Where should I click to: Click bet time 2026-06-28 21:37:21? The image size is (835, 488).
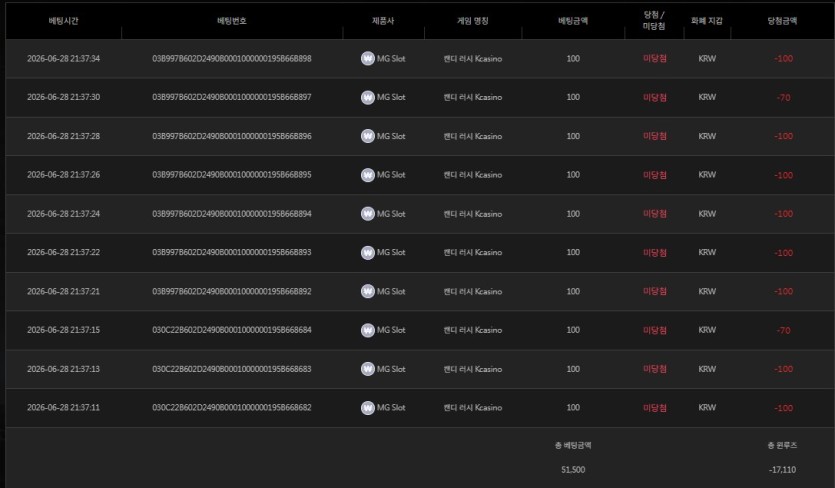[63, 291]
